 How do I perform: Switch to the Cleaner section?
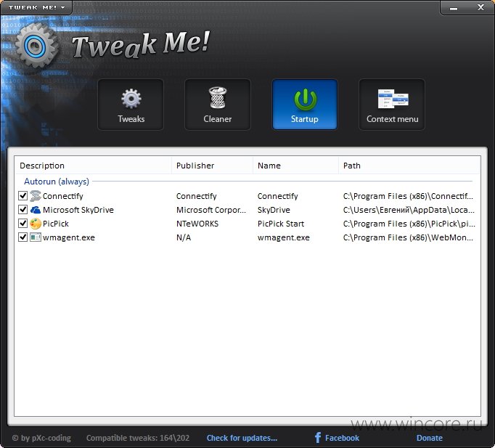(x=218, y=105)
